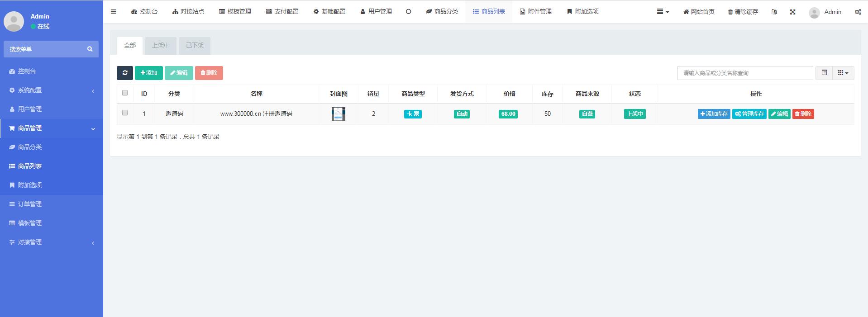Click the green 添加 button
Viewport: 868px width, 317px height.
tap(148, 73)
